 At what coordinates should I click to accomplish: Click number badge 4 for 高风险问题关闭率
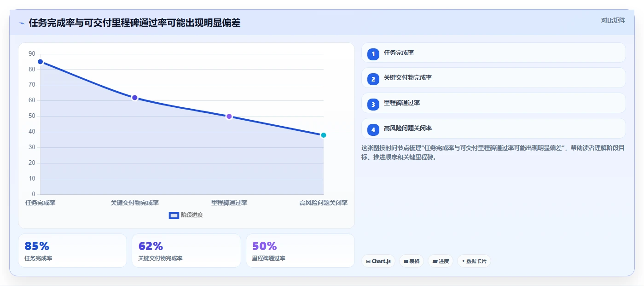click(373, 130)
